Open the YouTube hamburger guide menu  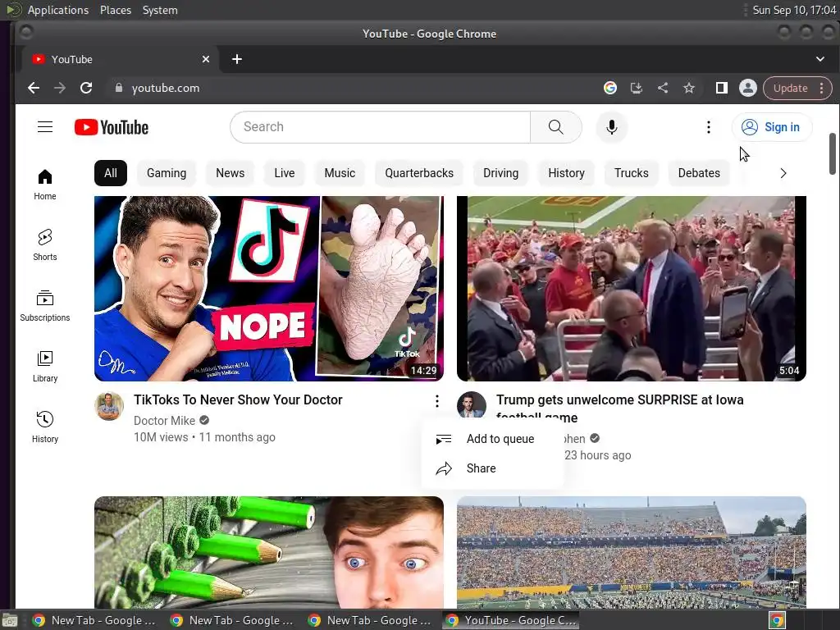[45, 127]
